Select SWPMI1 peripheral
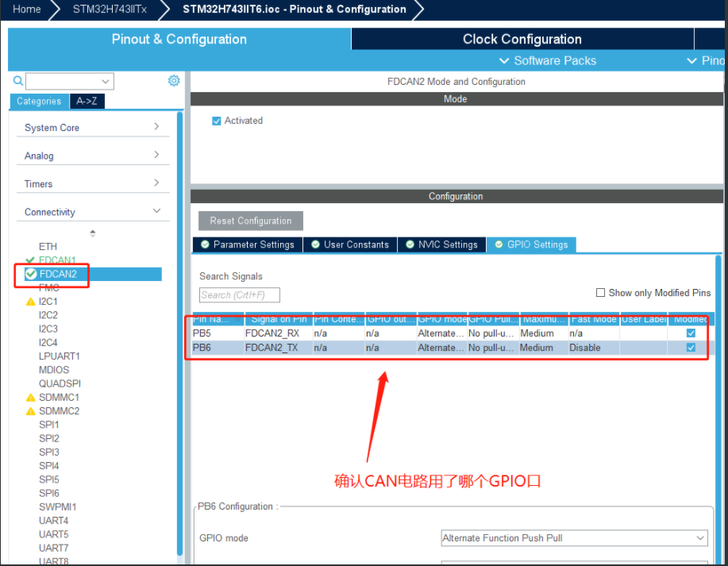 tap(58, 507)
